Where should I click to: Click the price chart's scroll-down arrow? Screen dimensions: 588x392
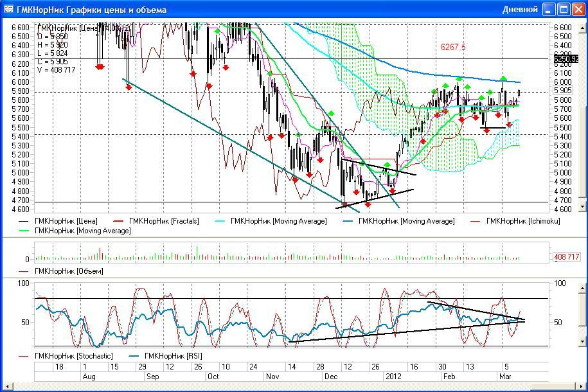coord(582,206)
